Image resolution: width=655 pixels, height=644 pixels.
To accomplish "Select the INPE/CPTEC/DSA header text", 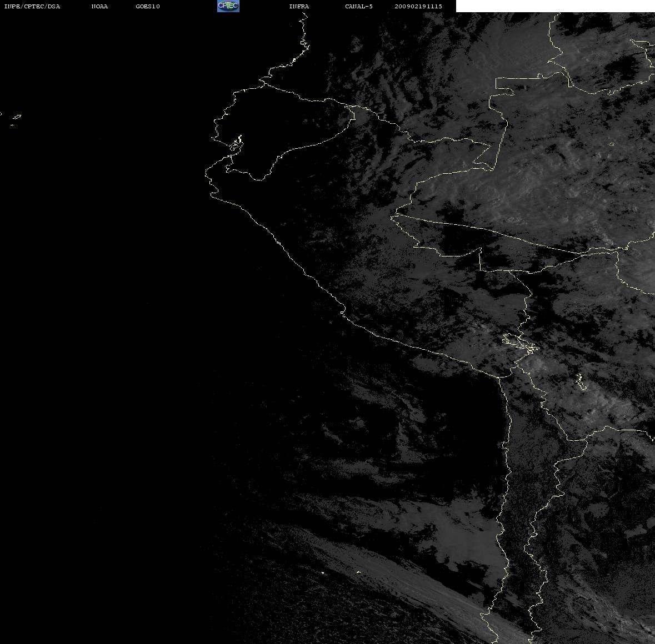I will (32, 6).
